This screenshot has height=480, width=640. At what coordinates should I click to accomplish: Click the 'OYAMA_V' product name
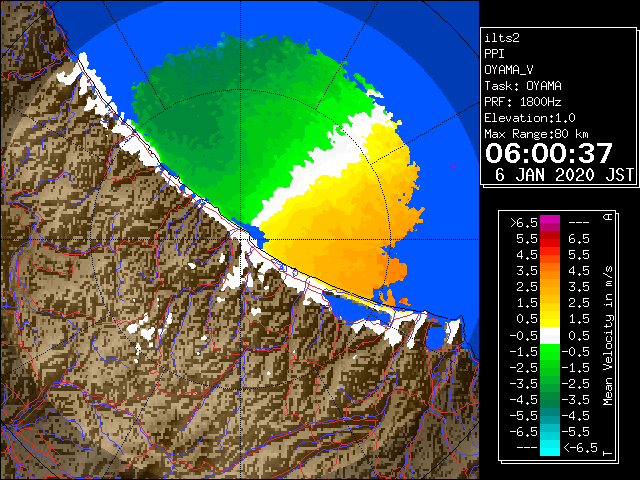coord(509,70)
